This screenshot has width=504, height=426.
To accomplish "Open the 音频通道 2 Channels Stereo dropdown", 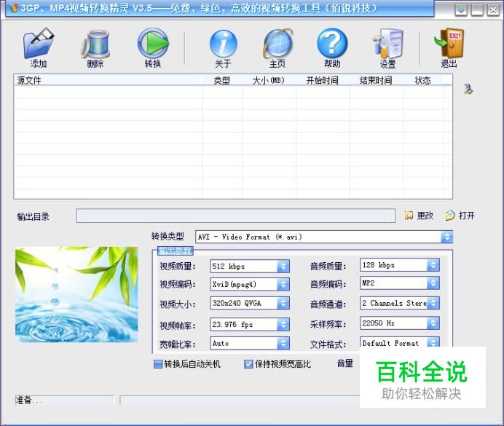I will [x=433, y=303].
